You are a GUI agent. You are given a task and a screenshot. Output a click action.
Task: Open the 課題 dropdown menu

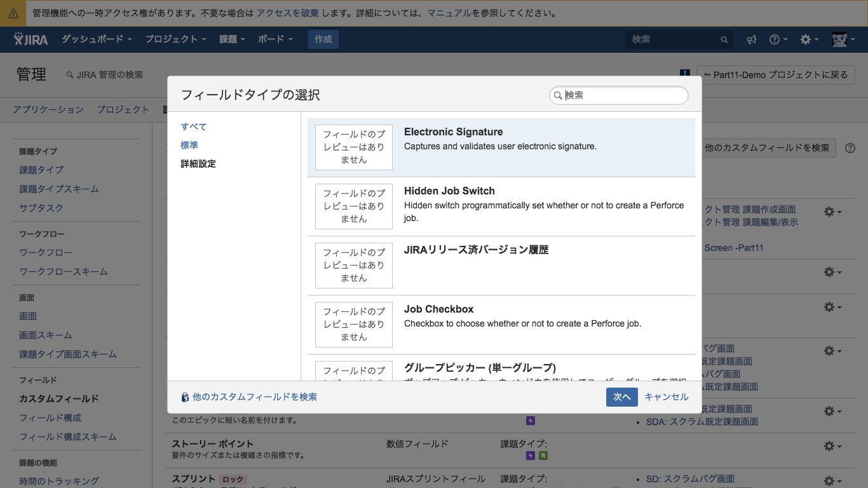click(x=232, y=39)
